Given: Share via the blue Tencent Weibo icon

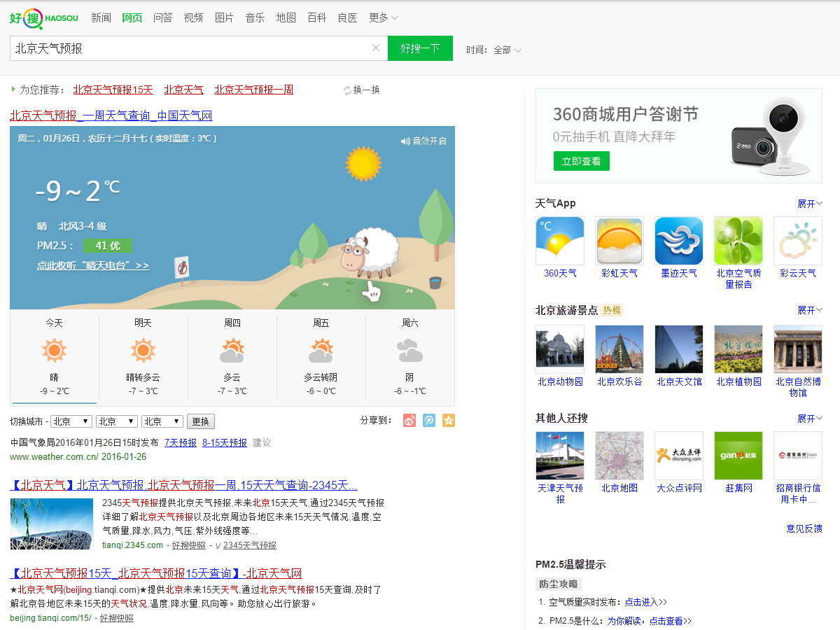Looking at the screenshot, I should coord(429,420).
